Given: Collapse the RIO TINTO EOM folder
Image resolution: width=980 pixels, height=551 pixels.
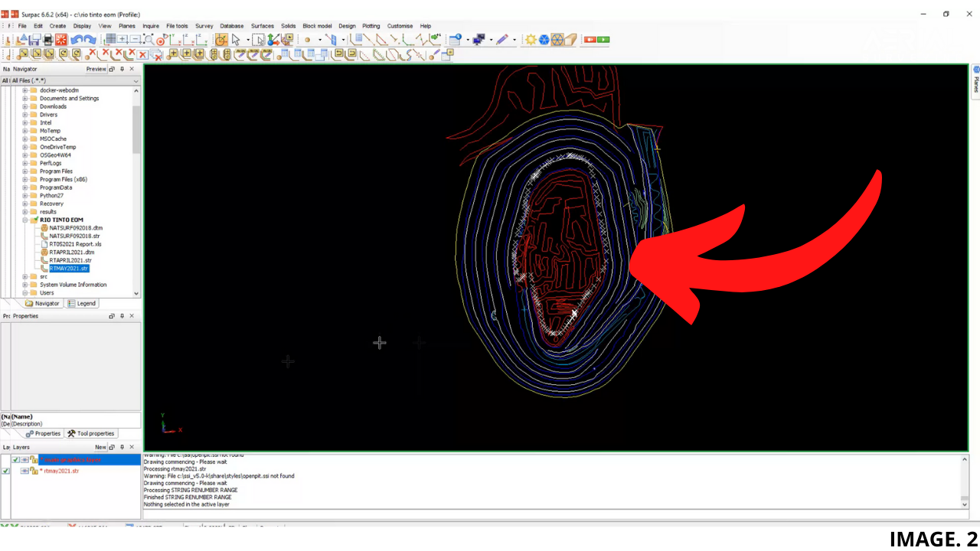Looking at the screenshot, I should click(24, 220).
